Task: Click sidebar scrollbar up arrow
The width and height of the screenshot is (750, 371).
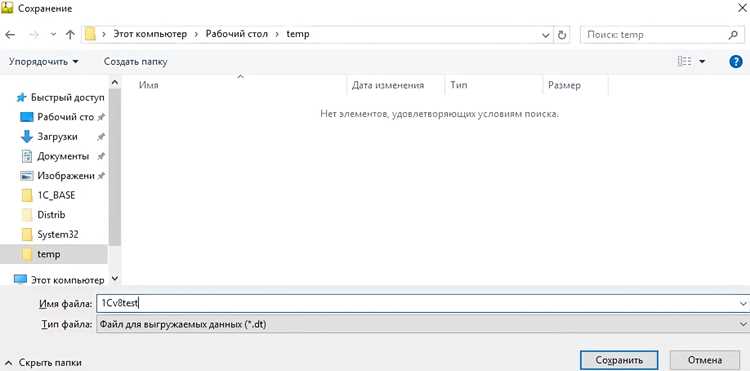Action: point(115,83)
